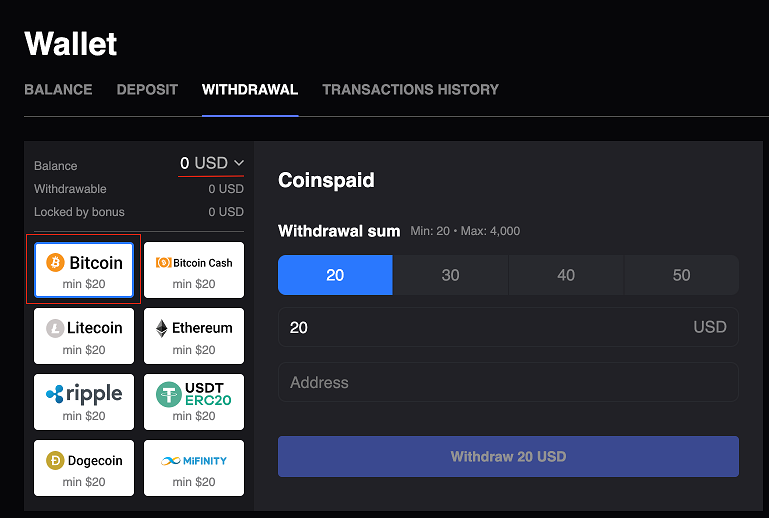Open Transactions History tab
Image resolution: width=769 pixels, height=518 pixels.
410,89
